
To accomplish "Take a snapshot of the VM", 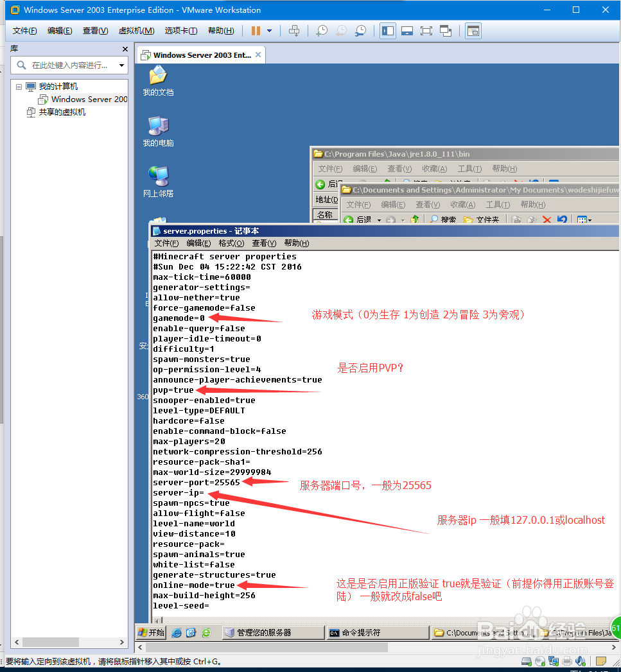I will tap(321, 31).
